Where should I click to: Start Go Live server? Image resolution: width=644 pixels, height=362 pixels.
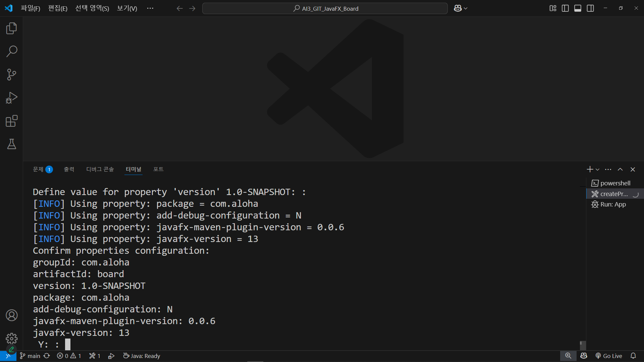click(609, 356)
